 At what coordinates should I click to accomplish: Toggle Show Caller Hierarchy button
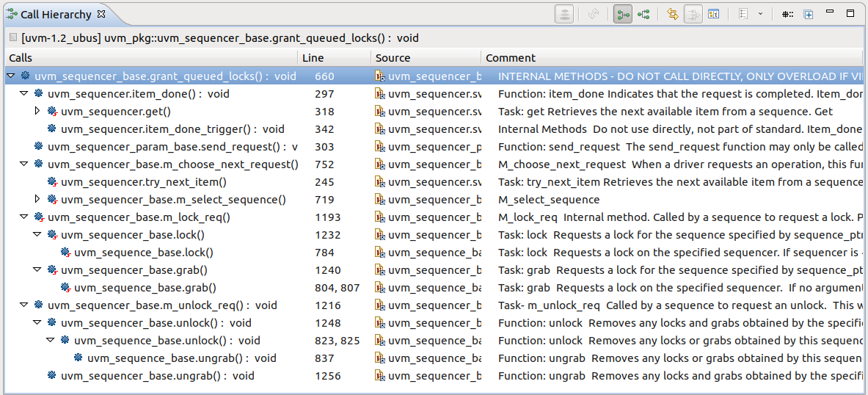point(623,14)
